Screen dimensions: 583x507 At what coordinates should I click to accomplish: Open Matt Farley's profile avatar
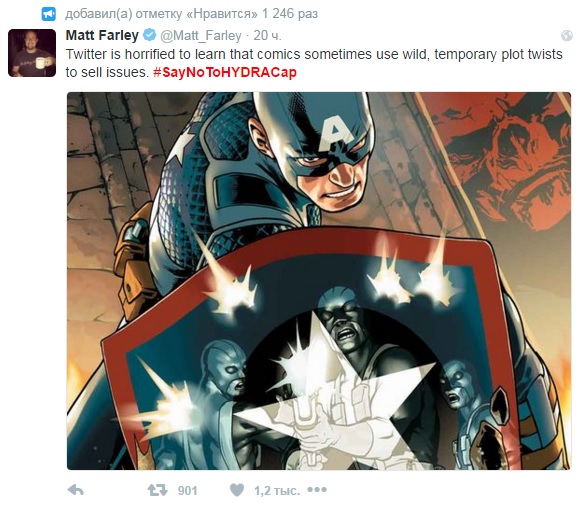[32, 53]
